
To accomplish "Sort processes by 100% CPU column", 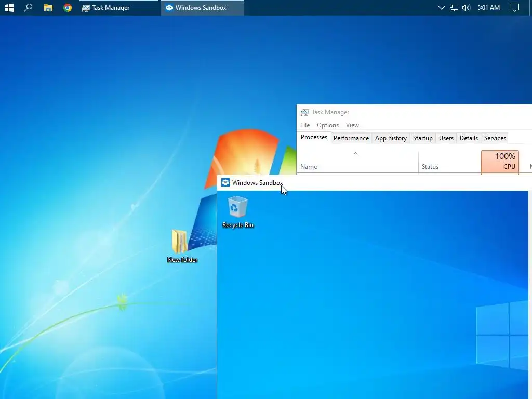I will (x=500, y=162).
